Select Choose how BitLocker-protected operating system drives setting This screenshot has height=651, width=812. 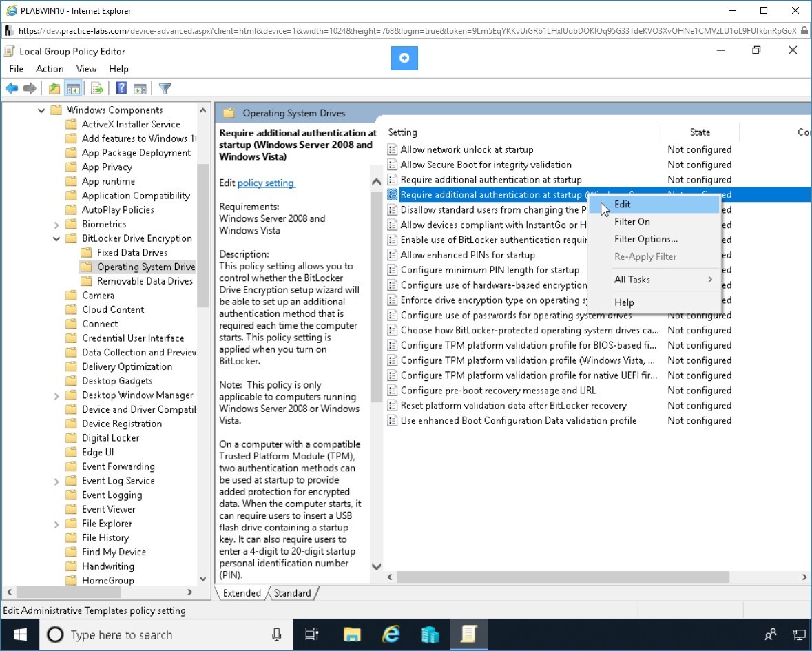[529, 331]
